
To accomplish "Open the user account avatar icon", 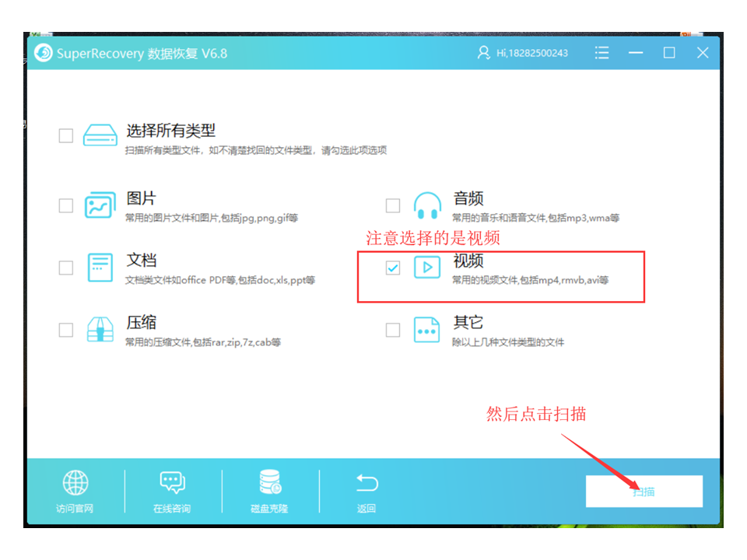I will point(483,53).
